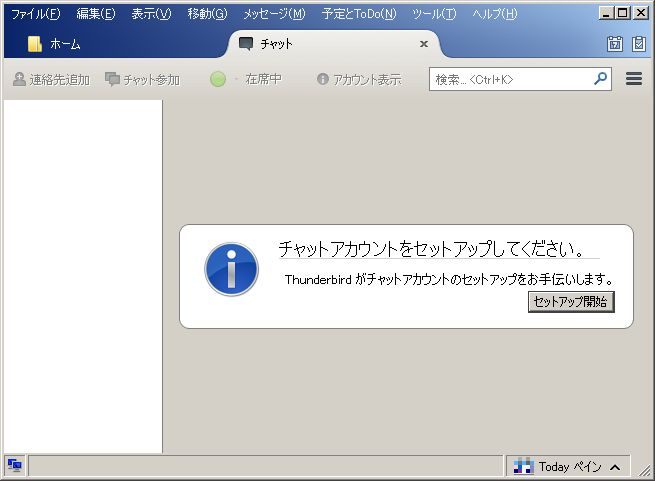Image resolution: width=655 pixels, height=481 pixels.
Task: Click the セットアップ開始 button
Action: click(571, 302)
